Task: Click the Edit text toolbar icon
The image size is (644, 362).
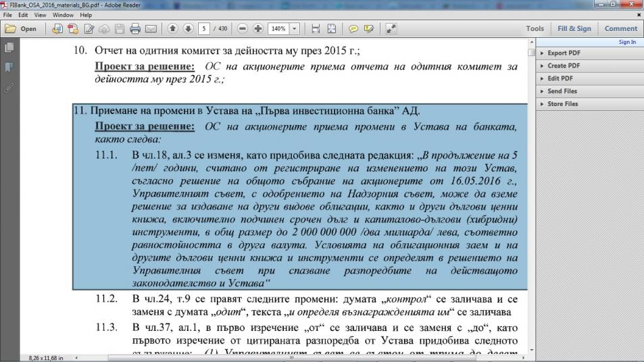Action: pos(89,29)
